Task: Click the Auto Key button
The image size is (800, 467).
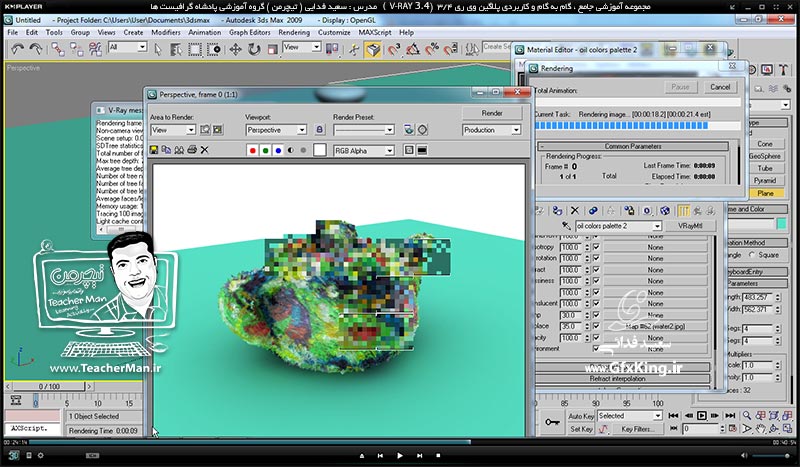Action: coord(581,416)
